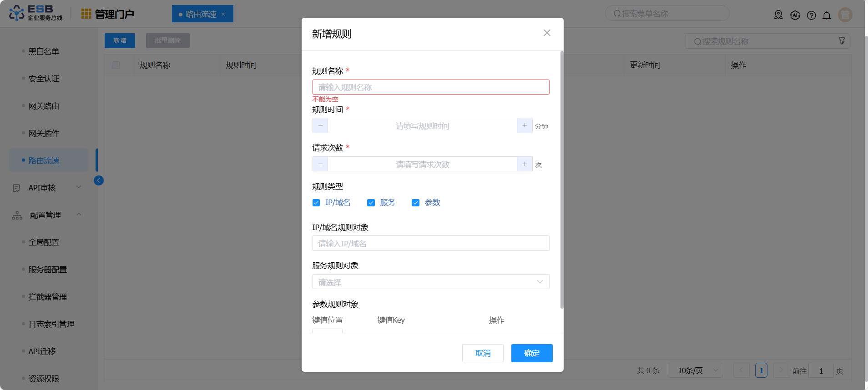Click the 取消 button
Viewport: 868px width, 390px height.
tap(483, 353)
